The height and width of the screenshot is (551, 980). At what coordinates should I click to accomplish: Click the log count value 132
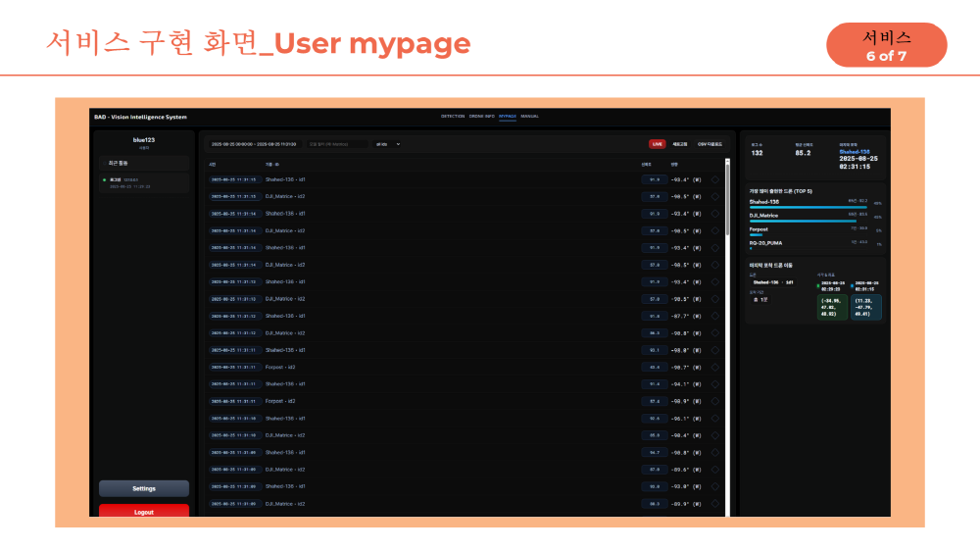[757, 153]
